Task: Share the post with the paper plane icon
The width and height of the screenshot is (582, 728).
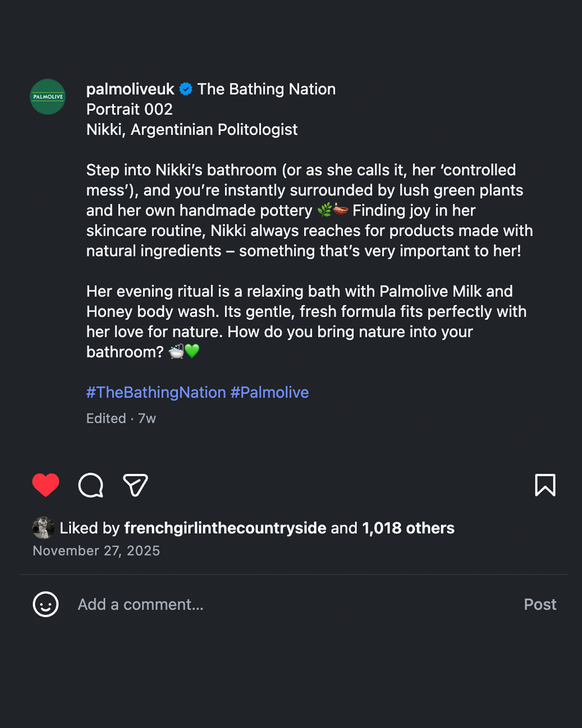Action: [x=135, y=485]
